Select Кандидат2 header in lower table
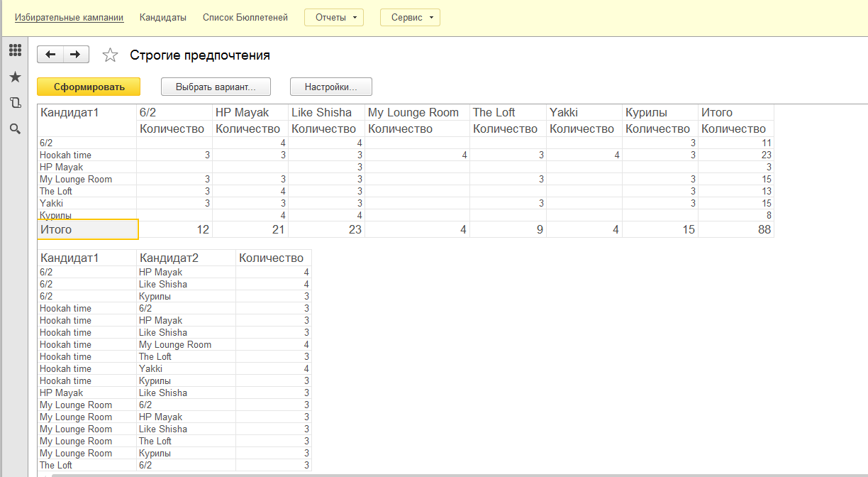The image size is (868, 477). [186, 258]
